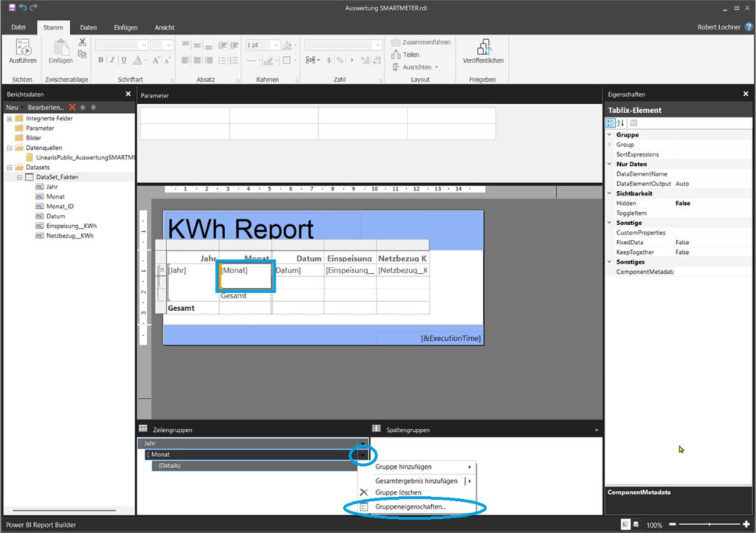756x533 pixels.
Task: Click Neu in the Berichtsdaten toolbar
Action: 13,107
